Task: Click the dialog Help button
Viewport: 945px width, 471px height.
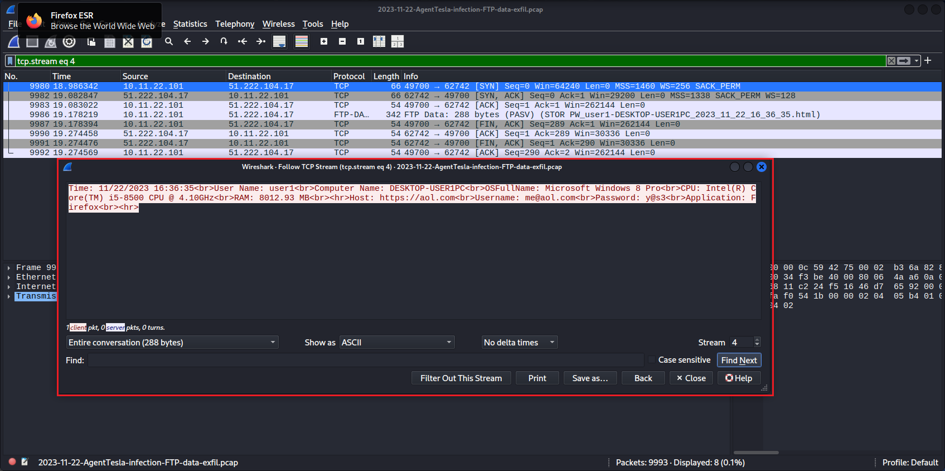Action: point(739,378)
